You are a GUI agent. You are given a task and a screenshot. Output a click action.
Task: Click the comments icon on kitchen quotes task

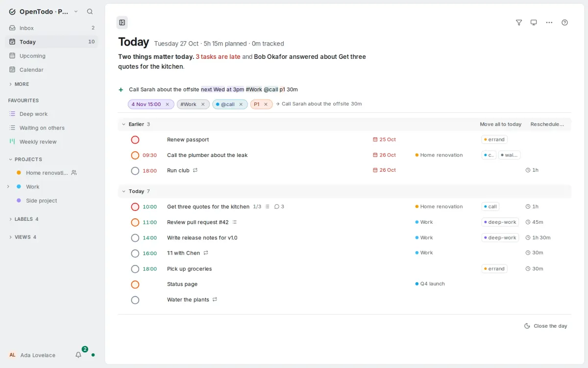pyautogui.click(x=277, y=207)
